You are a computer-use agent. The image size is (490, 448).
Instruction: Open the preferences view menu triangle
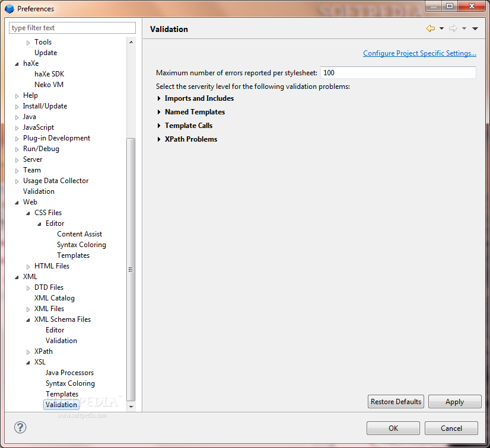pos(475,28)
